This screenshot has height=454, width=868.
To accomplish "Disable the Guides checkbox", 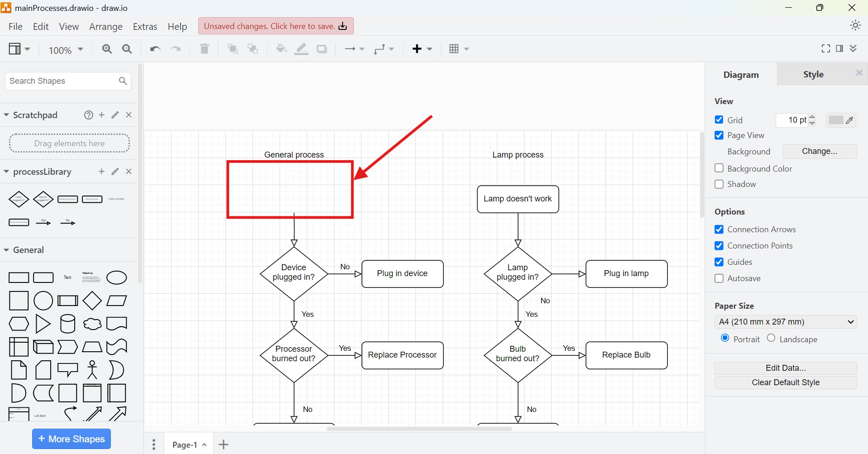I will tap(719, 262).
